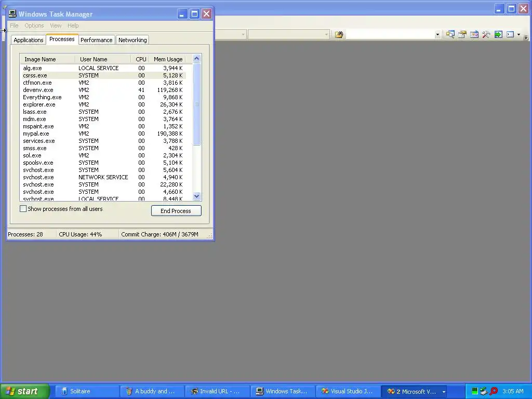
Task: Expand the Find combo box dropdown arrow
Action: (437, 34)
